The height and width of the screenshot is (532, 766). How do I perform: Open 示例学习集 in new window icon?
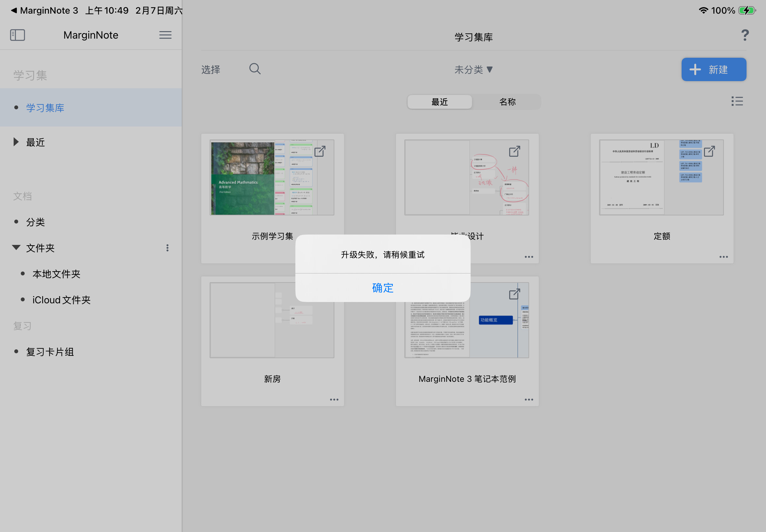coord(320,151)
